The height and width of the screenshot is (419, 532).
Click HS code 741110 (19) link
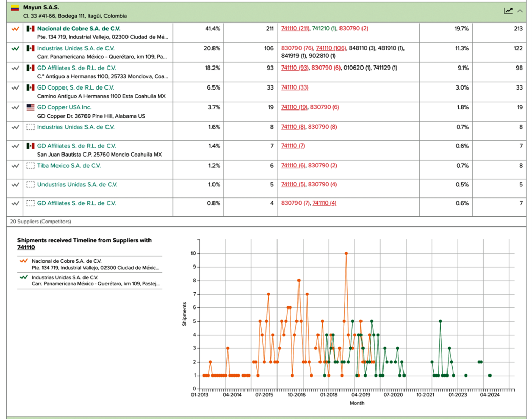pyautogui.click(x=294, y=107)
